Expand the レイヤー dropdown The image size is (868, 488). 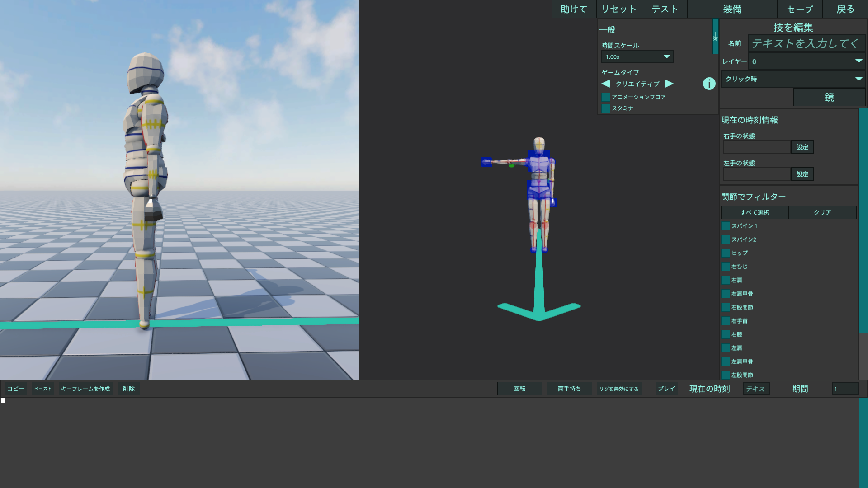point(807,61)
